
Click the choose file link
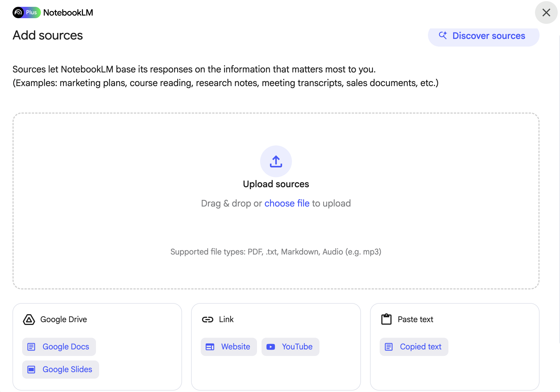click(287, 203)
